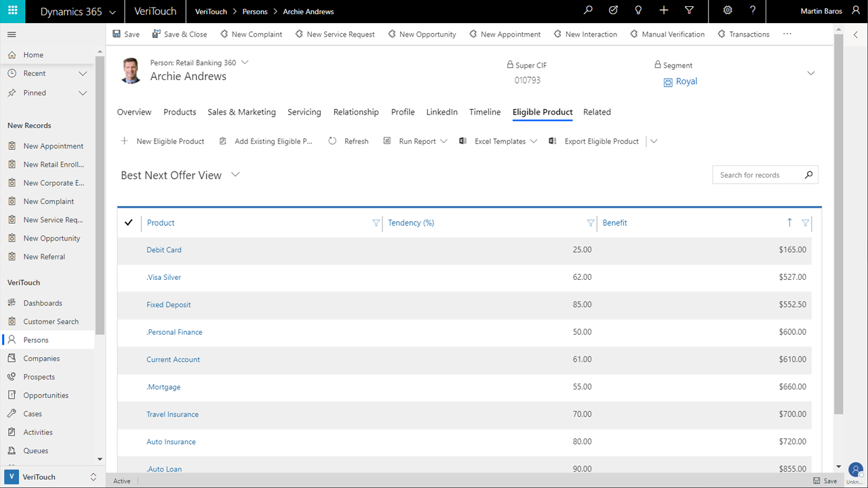Open the Fixed Deposit product link
The height and width of the screenshot is (488, 868).
[169, 305]
